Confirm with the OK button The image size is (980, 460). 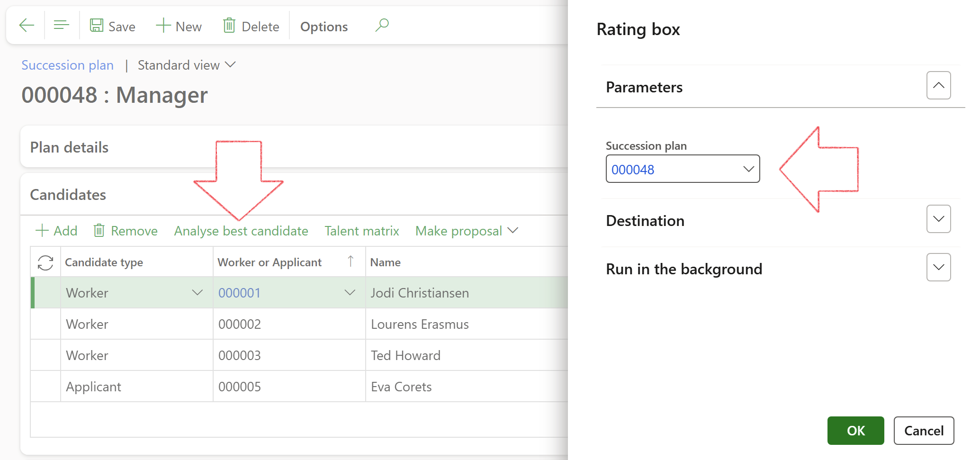pyautogui.click(x=855, y=431)
